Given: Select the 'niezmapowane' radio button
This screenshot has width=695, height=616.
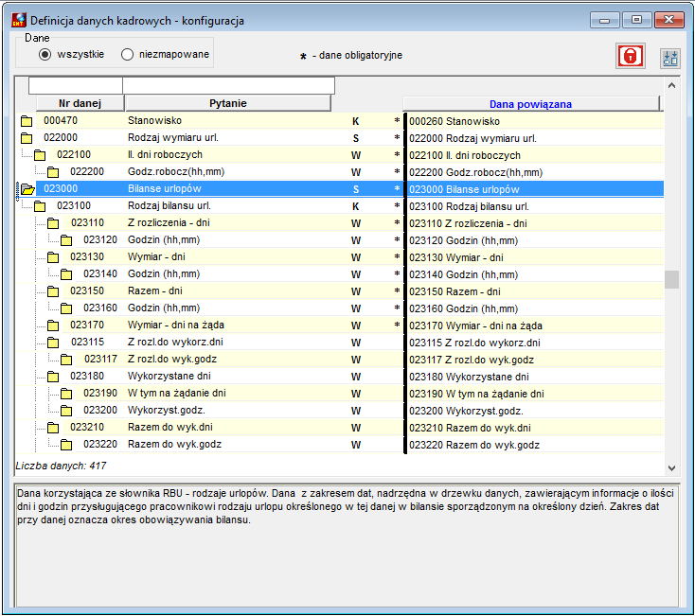Looking at the screenshot, I should click(127, 55).
